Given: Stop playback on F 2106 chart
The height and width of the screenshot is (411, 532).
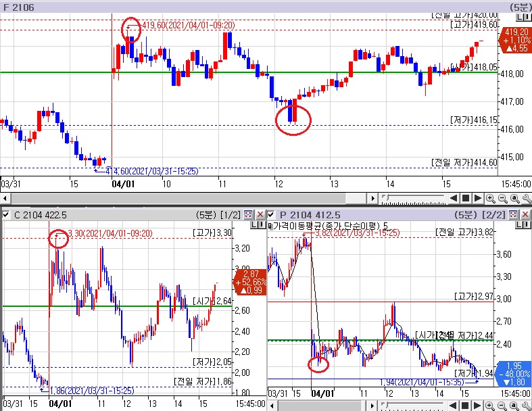Looking at the screenshot, I should pyautogui.click(x=466, y=198).
